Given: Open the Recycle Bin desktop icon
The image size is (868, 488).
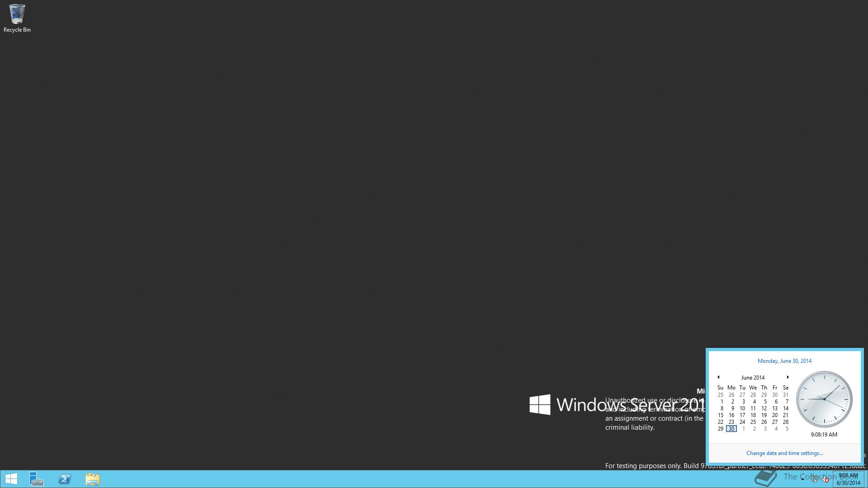Looking at the screenshot, I should tap(17, 18).
